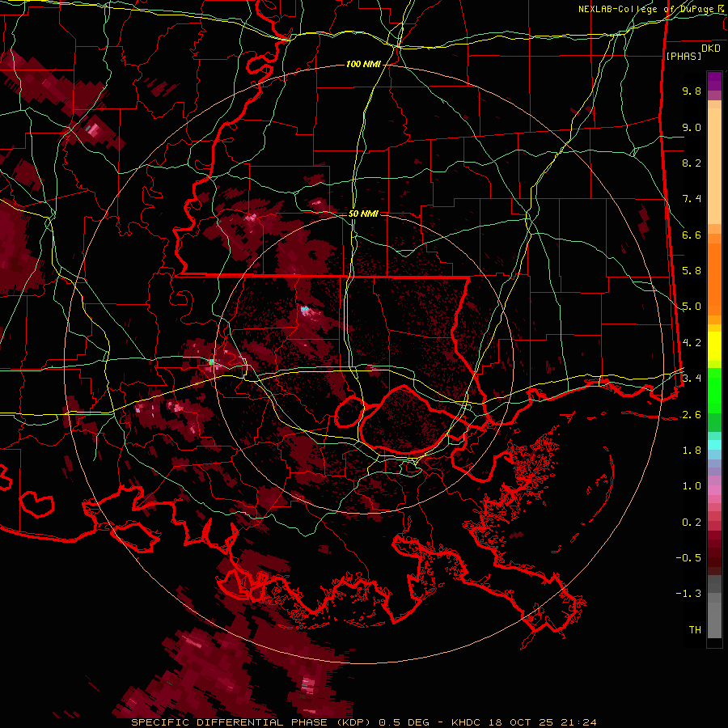
Task: Click the 9.8 scale value
Action: click(692, 91)
